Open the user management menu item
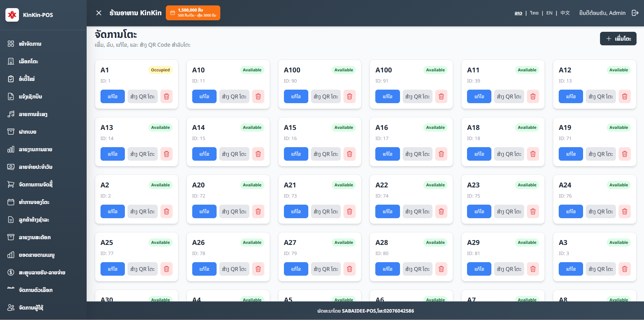Viewport: 644px width, 320px height. point(31,307)
